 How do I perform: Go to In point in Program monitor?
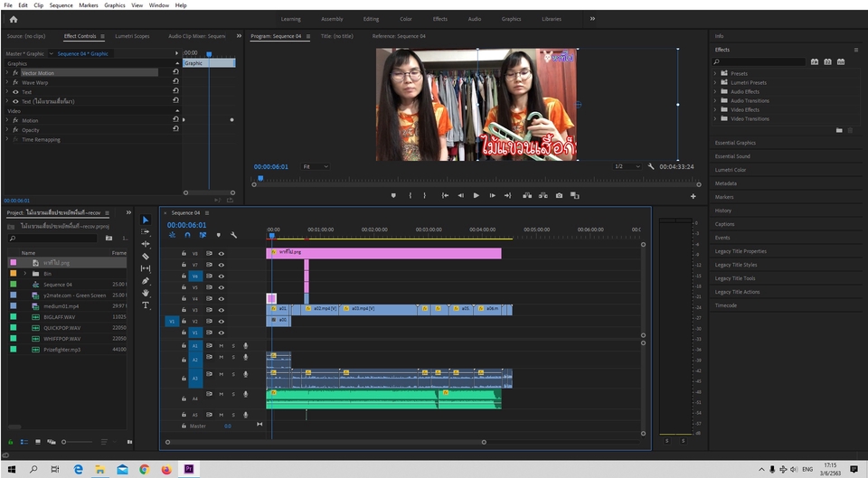(x=445, y=195)
